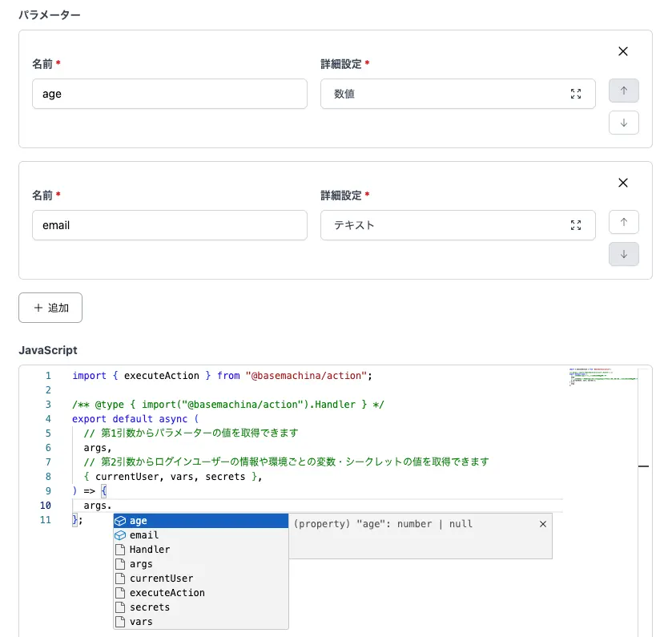
Task: Click the file icon beside executeAction suggestion
Action: coord(120,593)
